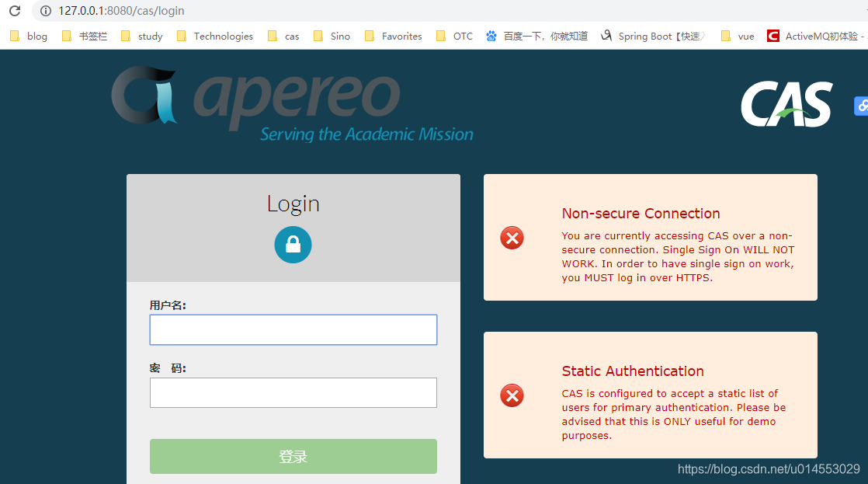
Task: Reload the page with the refresh icon
Action: [x=15, y=11]
